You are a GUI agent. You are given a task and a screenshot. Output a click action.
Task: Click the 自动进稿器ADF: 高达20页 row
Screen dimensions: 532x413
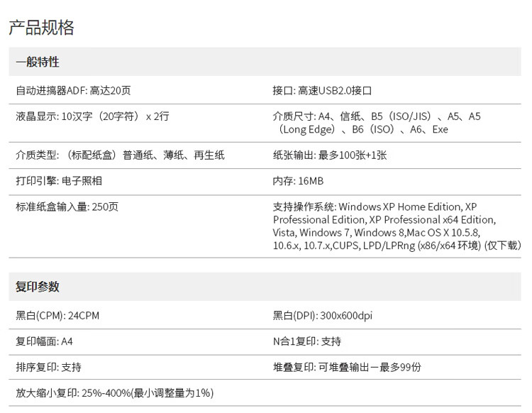tap(73, 91)
